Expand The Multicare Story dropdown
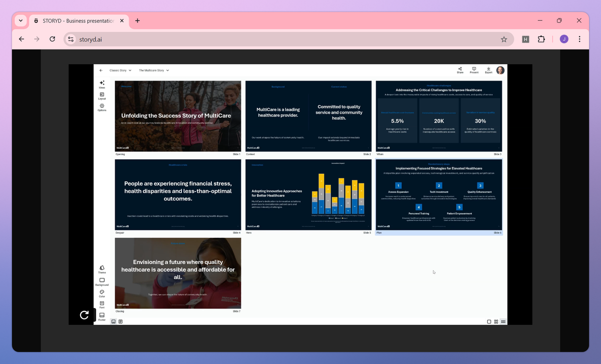Image resolution: width=601 pixels, height=364 pixels. (x=154, y=71)
